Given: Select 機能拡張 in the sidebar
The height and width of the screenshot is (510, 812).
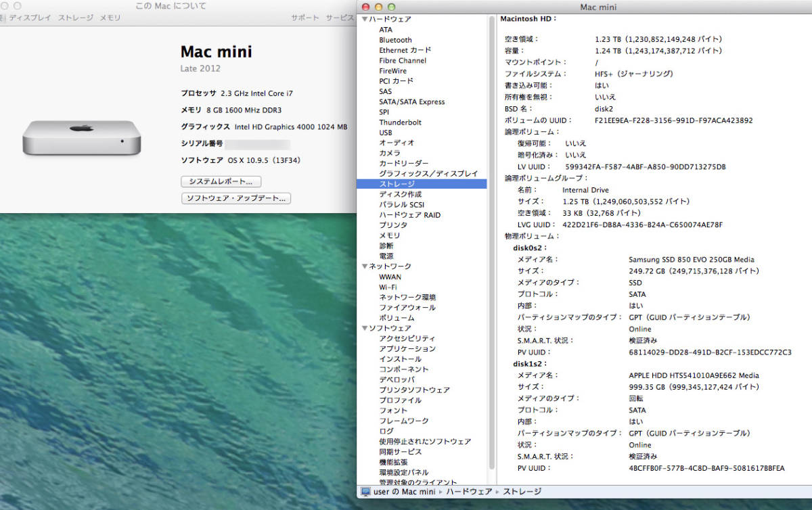Looking at the screenshot, I should tap(393, 462).
